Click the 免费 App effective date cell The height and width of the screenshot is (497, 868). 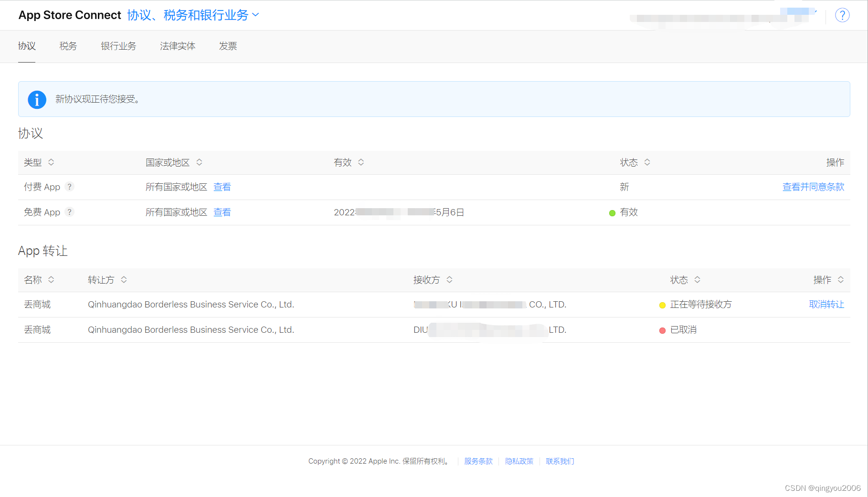tap(399, 212)
